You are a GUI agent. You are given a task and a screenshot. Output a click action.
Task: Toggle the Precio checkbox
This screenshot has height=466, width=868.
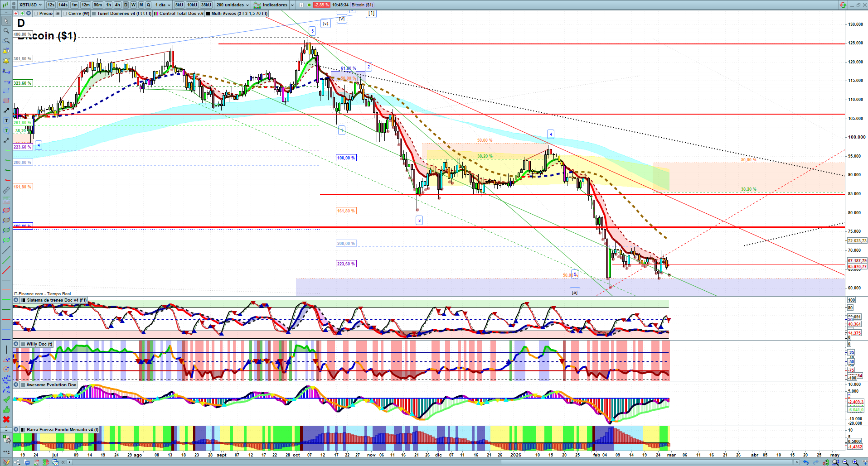(36, 14)
